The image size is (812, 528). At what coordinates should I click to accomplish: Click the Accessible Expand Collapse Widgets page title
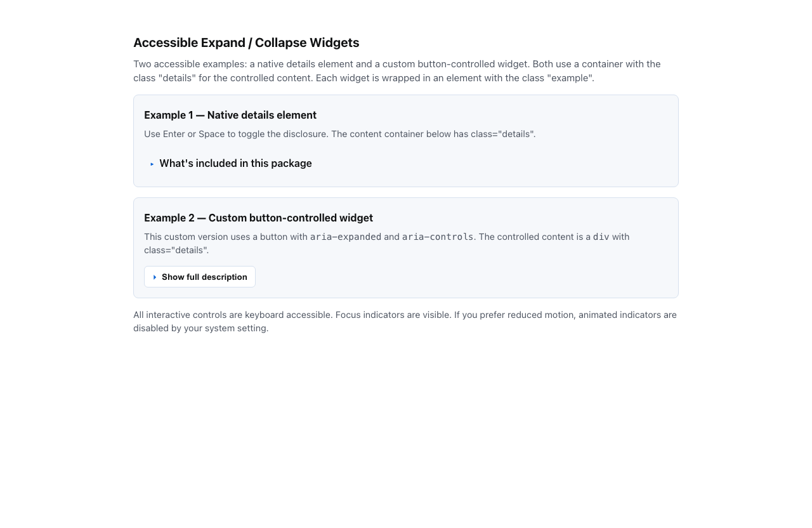point(246,43)
